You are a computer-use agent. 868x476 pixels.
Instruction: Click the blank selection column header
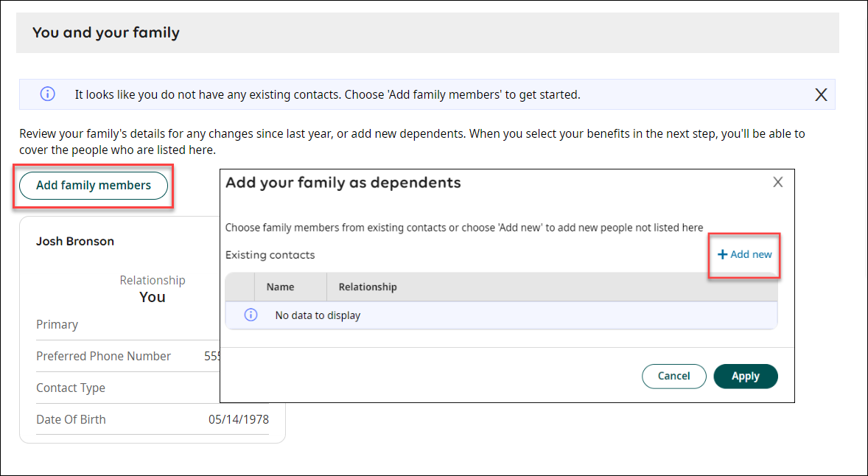pos(239,287)
